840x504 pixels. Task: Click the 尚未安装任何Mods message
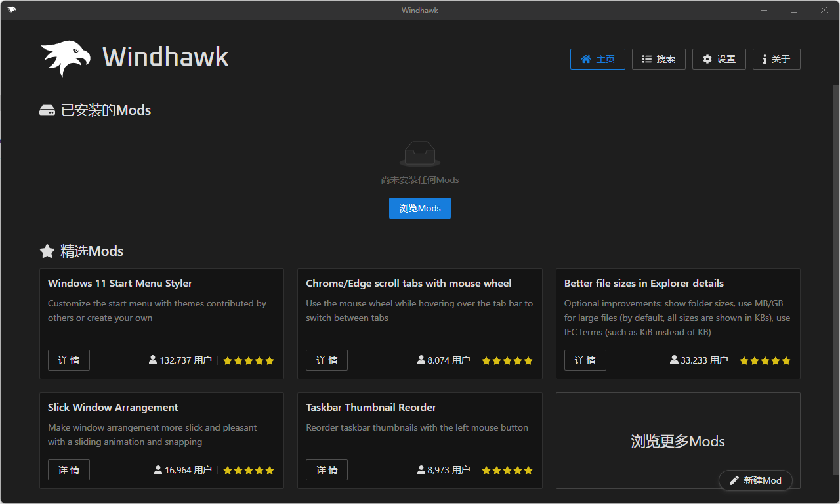click(x=420, y=180)
